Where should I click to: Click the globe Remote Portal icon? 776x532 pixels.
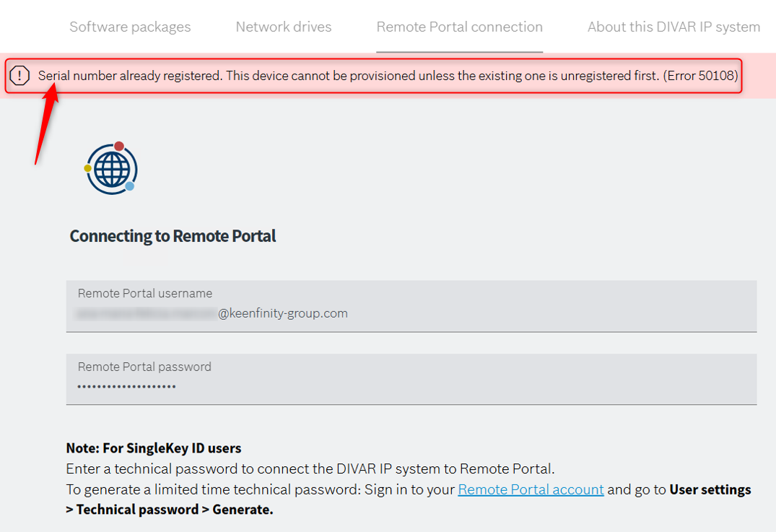pos(112,170)
